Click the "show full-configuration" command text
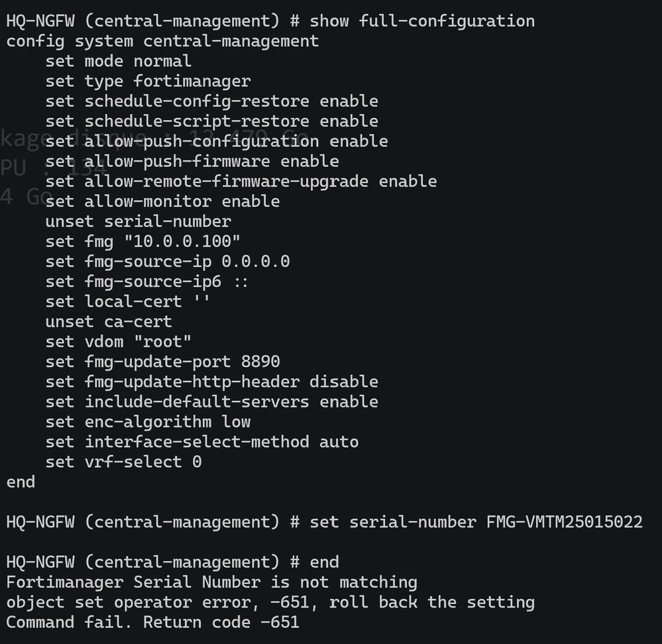Image resolution: width=662 pixels, height=644 pixels. click(422, 21)
